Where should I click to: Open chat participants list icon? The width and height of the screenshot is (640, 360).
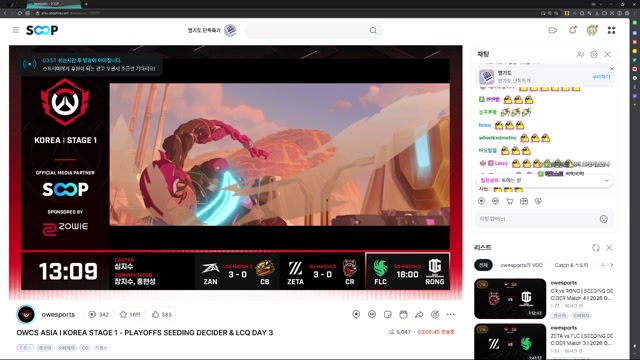coord(580,54)
